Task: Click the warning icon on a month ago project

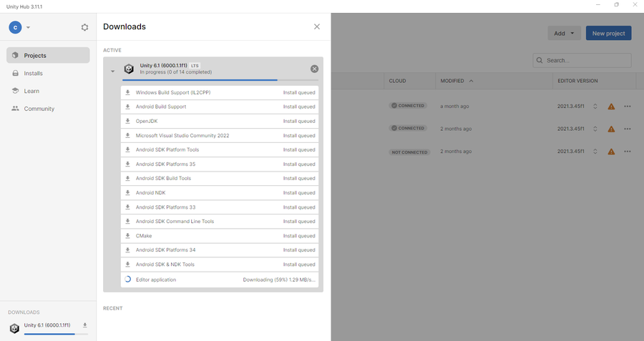Action: [611, 107]
